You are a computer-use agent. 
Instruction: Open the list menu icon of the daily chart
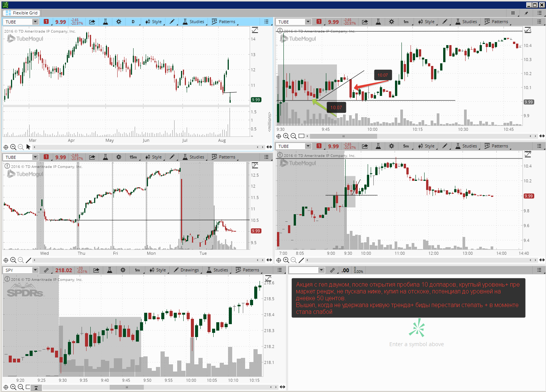266,22
